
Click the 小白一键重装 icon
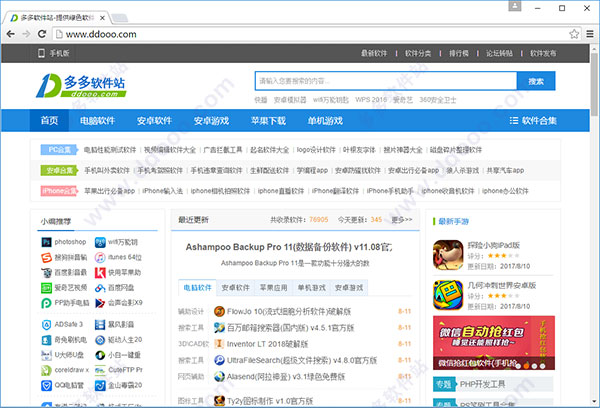(100, 355)
